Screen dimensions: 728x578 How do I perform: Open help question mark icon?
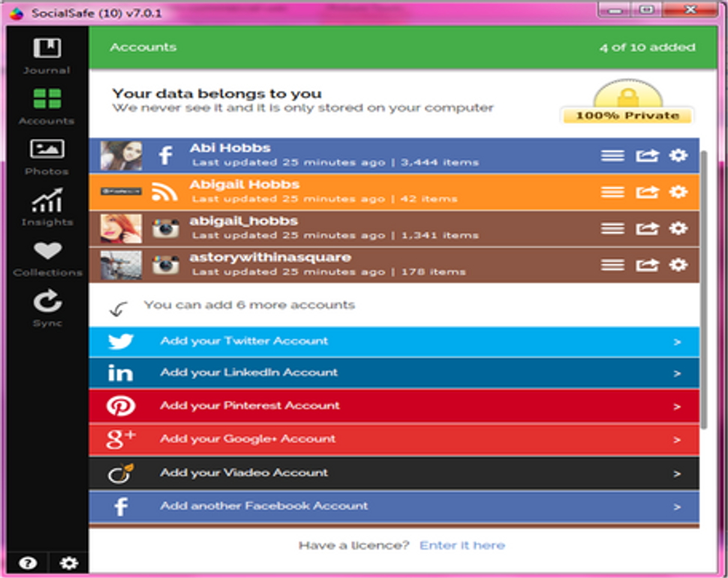(x=27, y=563)
